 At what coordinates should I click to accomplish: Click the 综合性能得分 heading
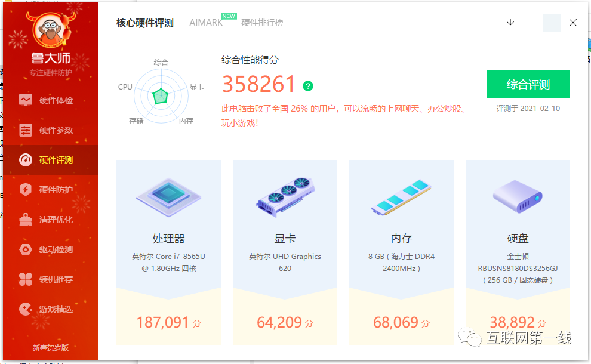pos(250,60)
